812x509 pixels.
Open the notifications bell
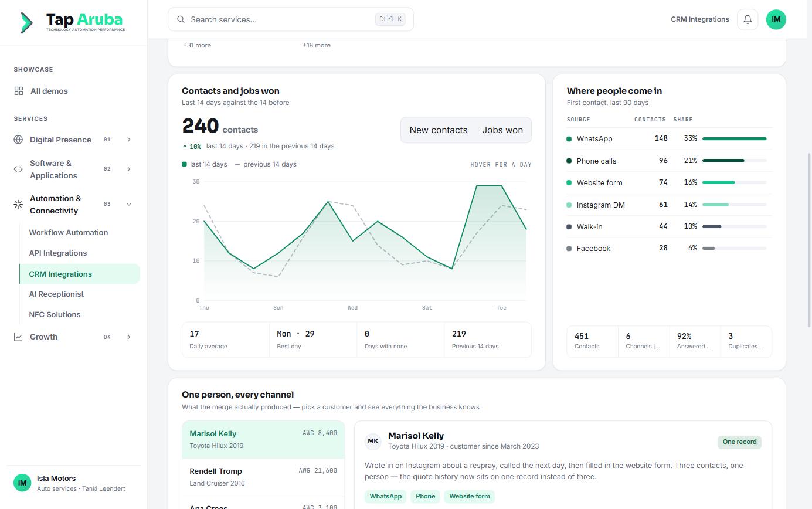click(748, 19)
